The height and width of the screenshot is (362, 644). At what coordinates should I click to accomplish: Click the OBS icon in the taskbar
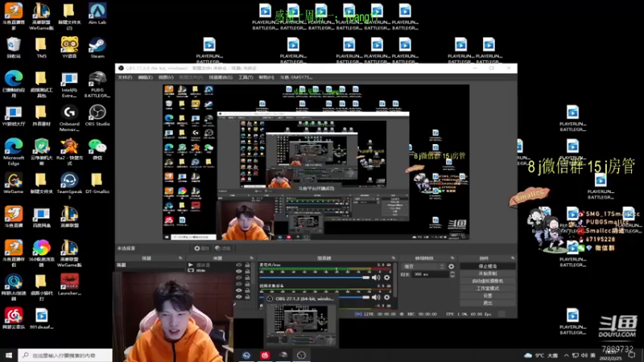tap(301, 355)
